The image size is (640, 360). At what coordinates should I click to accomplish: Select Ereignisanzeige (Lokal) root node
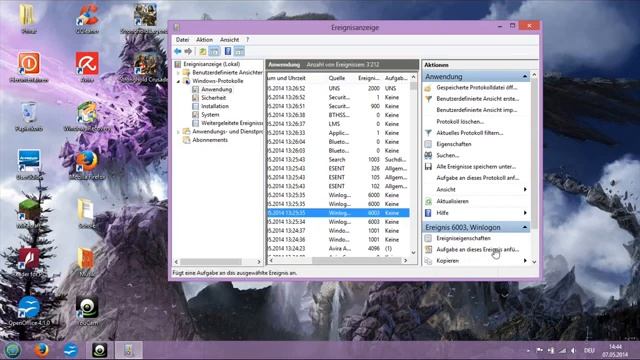[211, 64]
